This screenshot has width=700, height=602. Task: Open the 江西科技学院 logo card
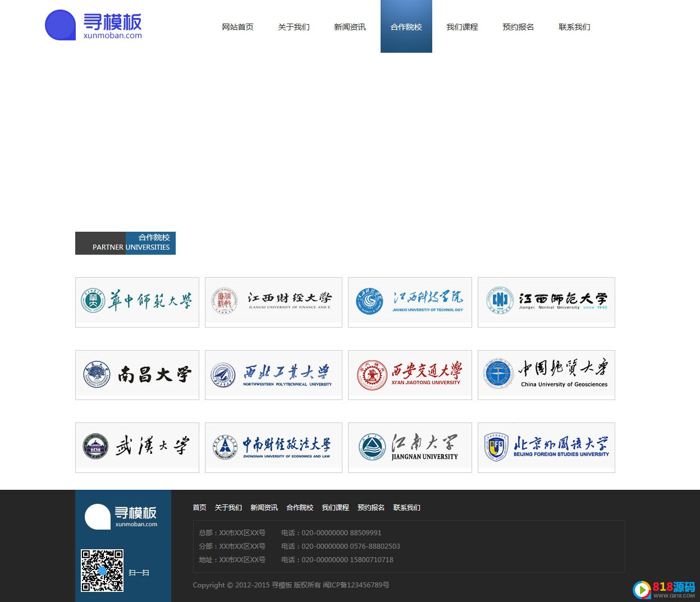(410, 302)
